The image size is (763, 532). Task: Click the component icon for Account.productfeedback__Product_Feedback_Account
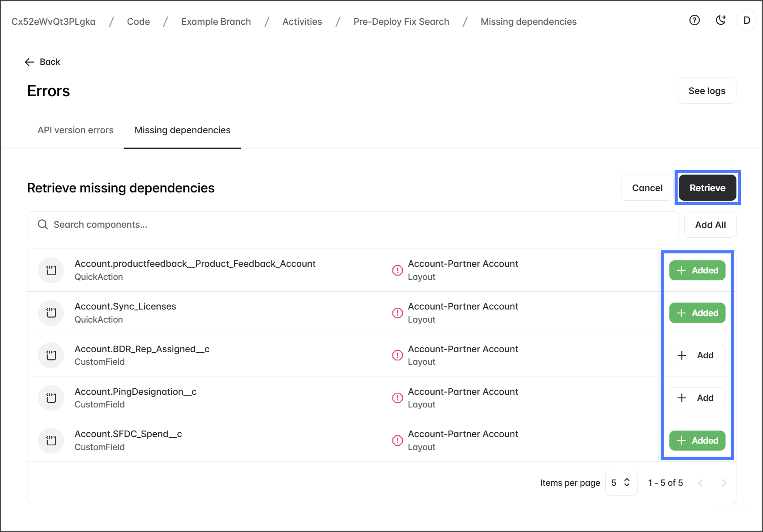(x=51, y=270)
